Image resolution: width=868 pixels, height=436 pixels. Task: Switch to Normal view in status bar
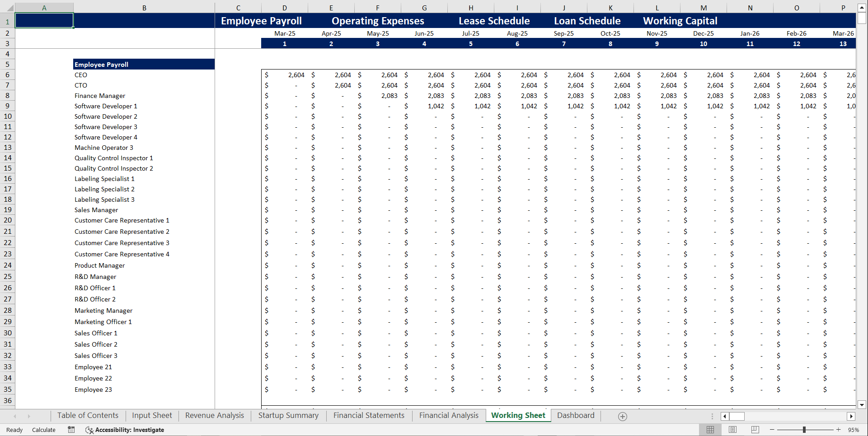point(710,430)
